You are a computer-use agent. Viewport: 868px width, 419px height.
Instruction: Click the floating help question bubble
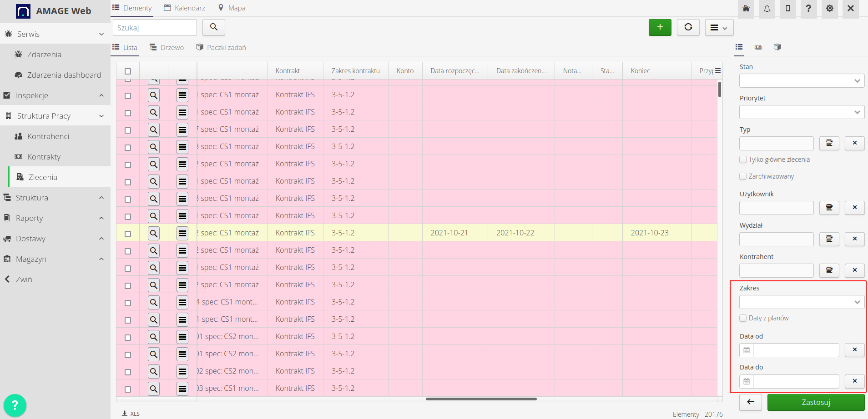[x=15, y=405]
